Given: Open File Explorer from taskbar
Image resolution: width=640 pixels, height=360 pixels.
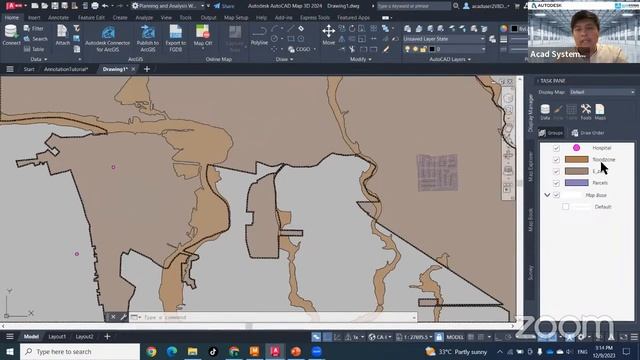Looking at the screenshot, I should point(193,351).
